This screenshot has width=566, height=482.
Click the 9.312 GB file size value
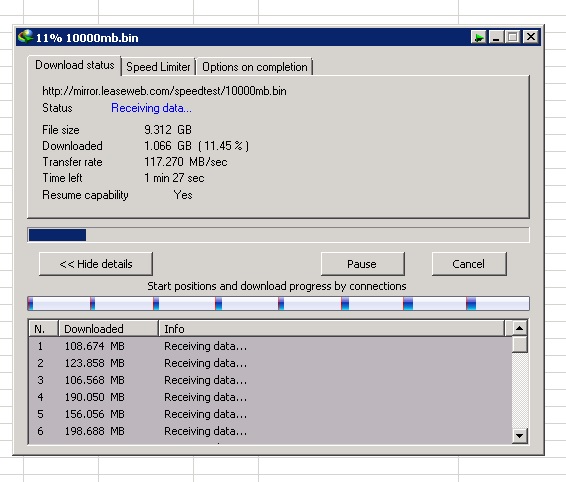pyautogui.click(x=168, y=130)
